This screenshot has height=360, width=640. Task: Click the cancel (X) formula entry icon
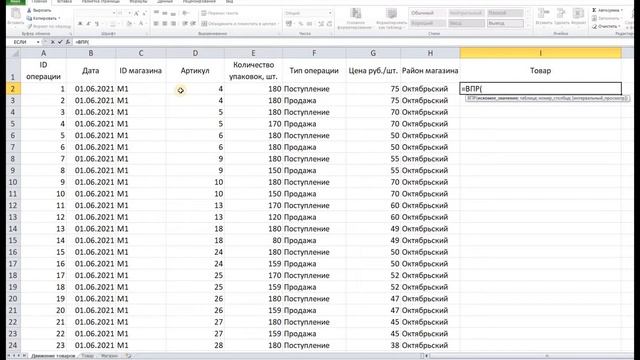pyautogui.click(x=52, y=42)
